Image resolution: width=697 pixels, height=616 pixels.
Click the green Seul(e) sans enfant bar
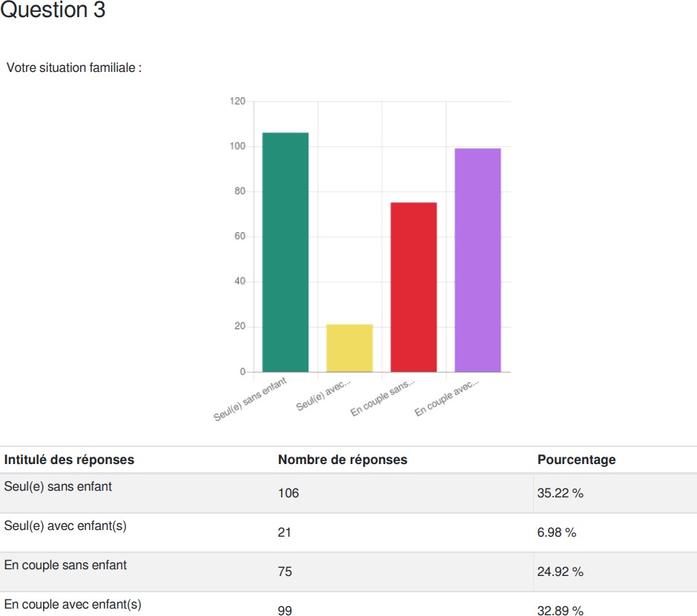285,252
